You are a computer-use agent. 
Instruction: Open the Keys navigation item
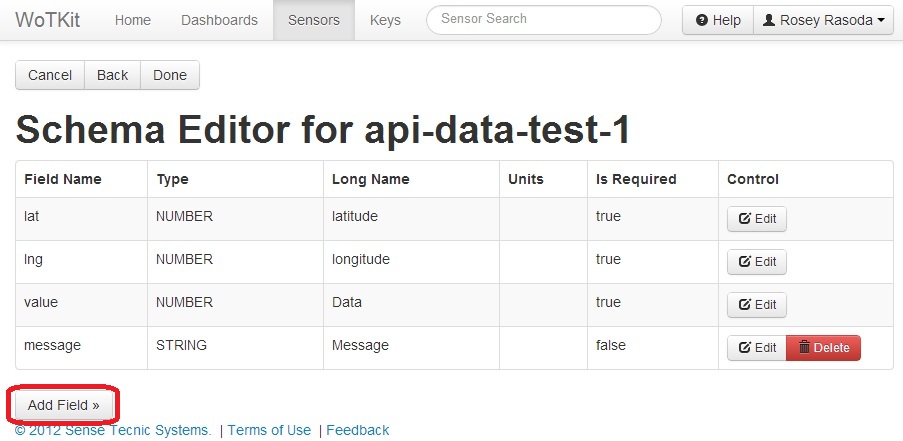pos(385,20)
